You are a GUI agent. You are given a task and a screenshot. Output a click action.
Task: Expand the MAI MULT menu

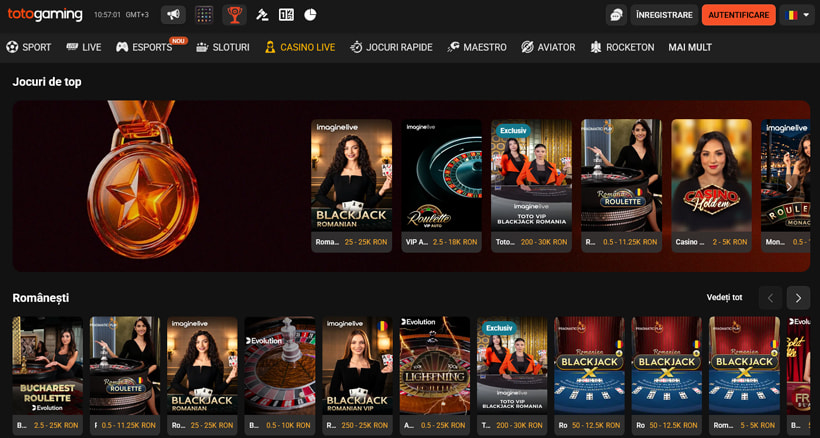point(690,47)
